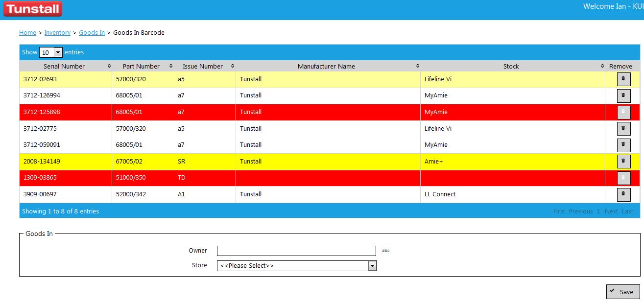Navigate to Goods In breadcrumb
Viewport: 644px width, 304px height.
92,33
